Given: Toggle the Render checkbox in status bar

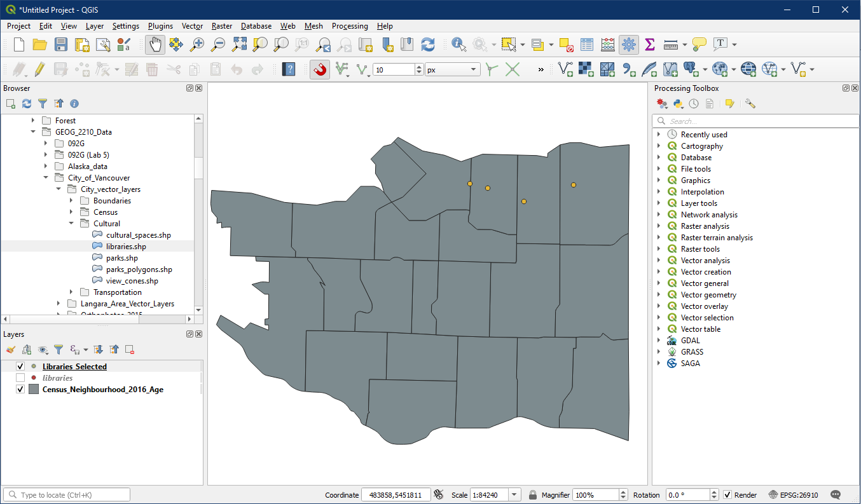Looking at the screenshot, I should (727, 495).
